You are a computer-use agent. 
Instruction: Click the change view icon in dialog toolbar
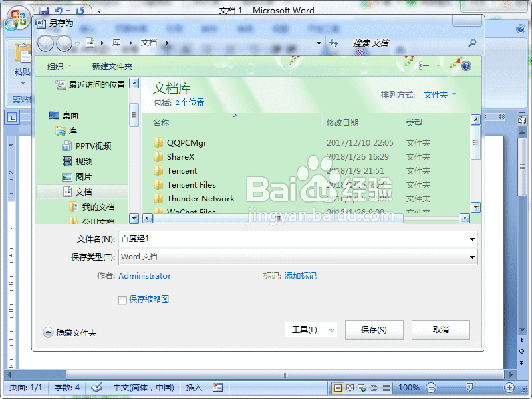(x=424, y=65)
